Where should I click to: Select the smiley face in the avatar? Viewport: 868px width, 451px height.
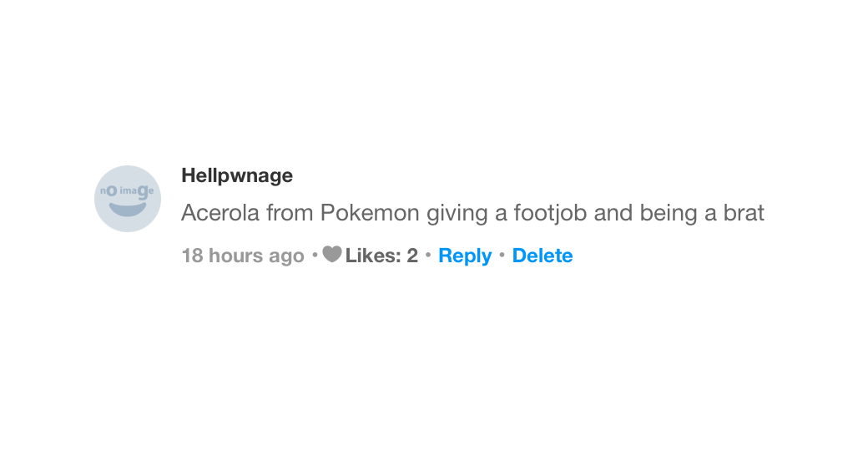click(128, 207)
